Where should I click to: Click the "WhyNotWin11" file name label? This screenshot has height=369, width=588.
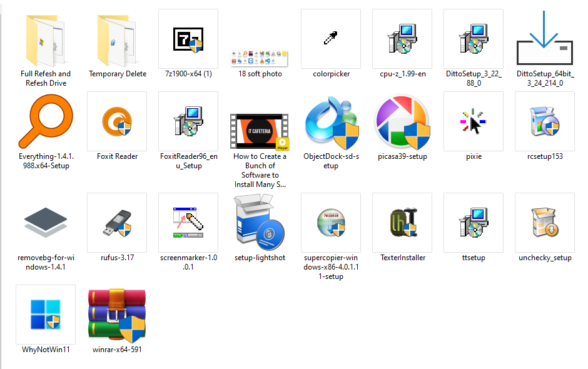click(x=46, y=350)
